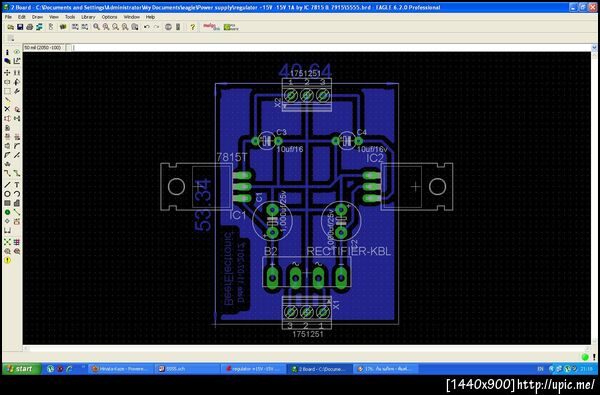Screen dimensions: 600x395
Task: Select the Change (wrench) tool
Action: (x=17, y=91)
